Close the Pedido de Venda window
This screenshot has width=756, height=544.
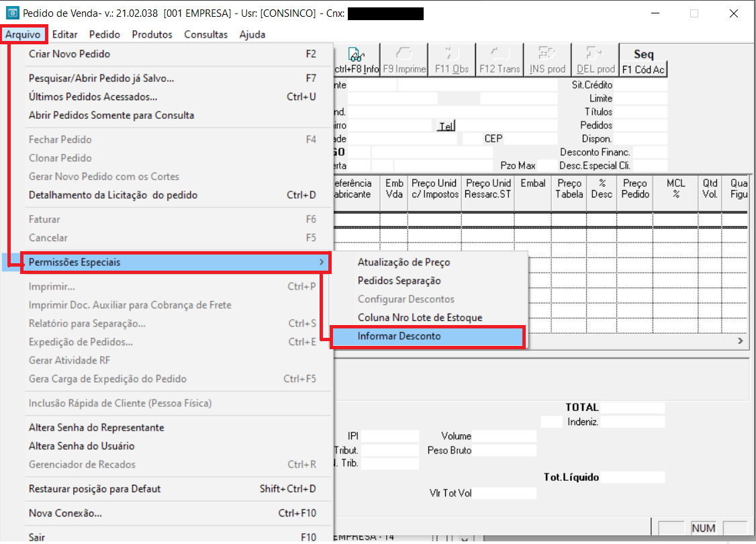pos(733,13)
